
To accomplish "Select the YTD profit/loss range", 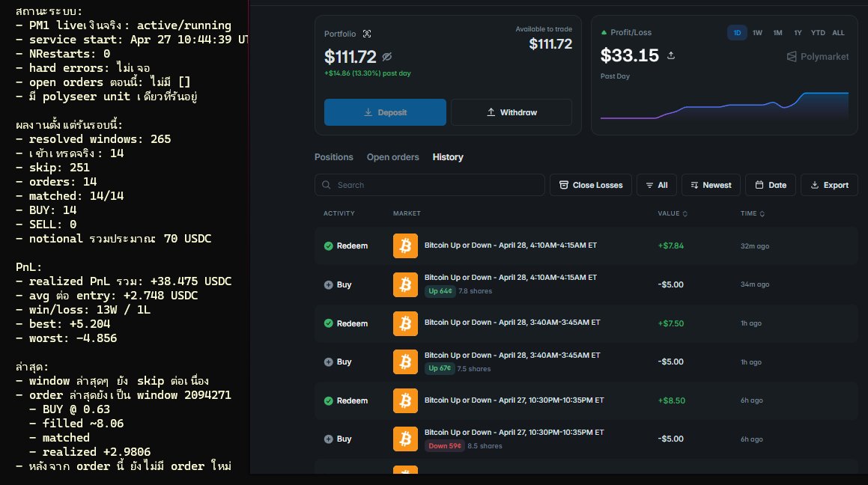I will point(818,33).
